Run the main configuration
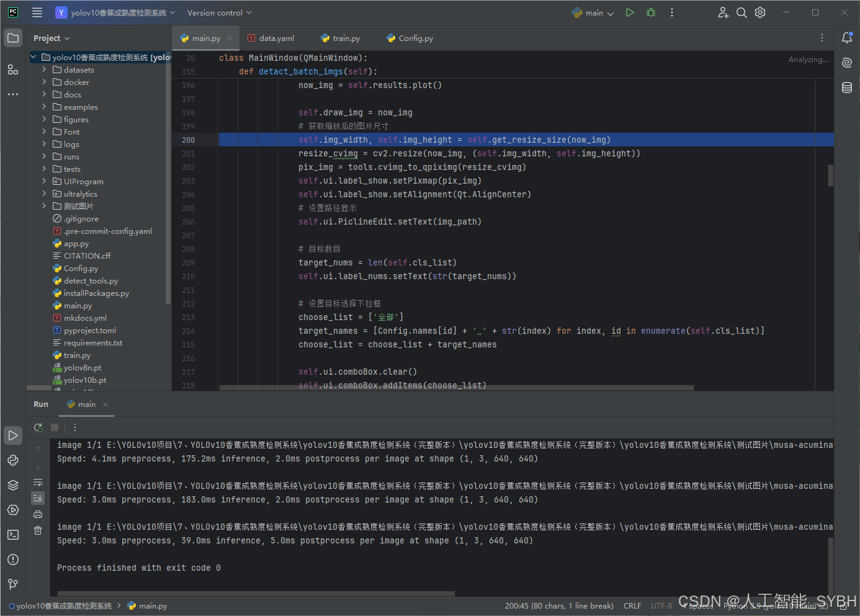Viewport: 860px width, 616px height. (630, 12)
